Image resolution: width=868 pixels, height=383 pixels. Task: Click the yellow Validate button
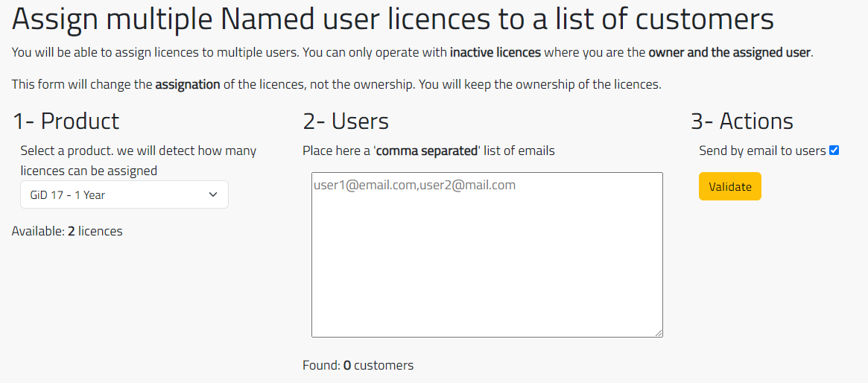click(x=729, y=186)
